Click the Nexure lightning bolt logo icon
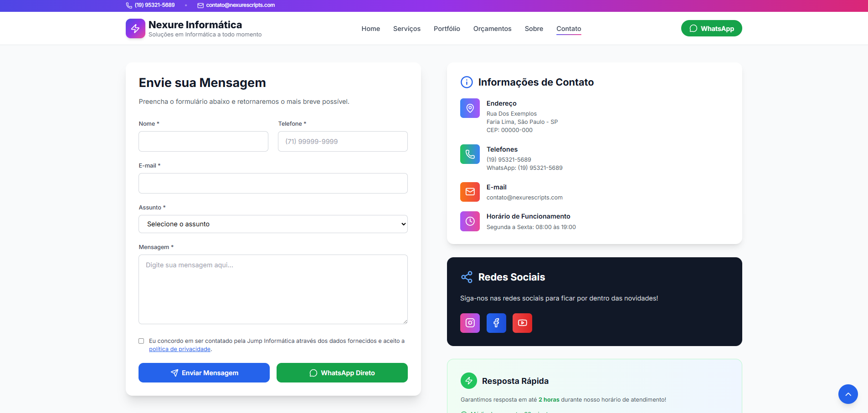 pos(135,28)
